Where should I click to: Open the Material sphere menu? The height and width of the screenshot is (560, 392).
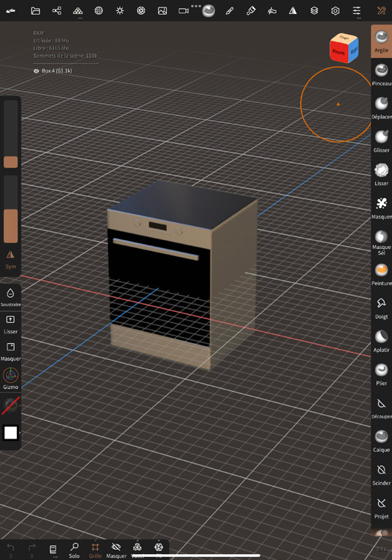(99, 10)
